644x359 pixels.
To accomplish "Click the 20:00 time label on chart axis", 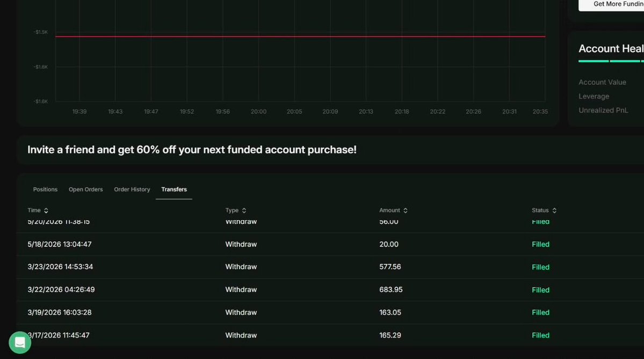I will click(x=258, y=112).
